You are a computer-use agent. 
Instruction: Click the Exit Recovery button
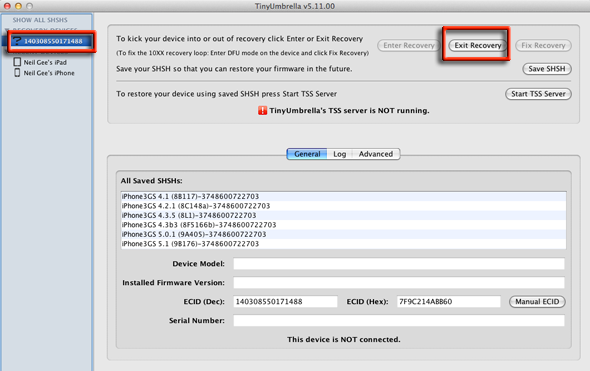tap(478, 46)
